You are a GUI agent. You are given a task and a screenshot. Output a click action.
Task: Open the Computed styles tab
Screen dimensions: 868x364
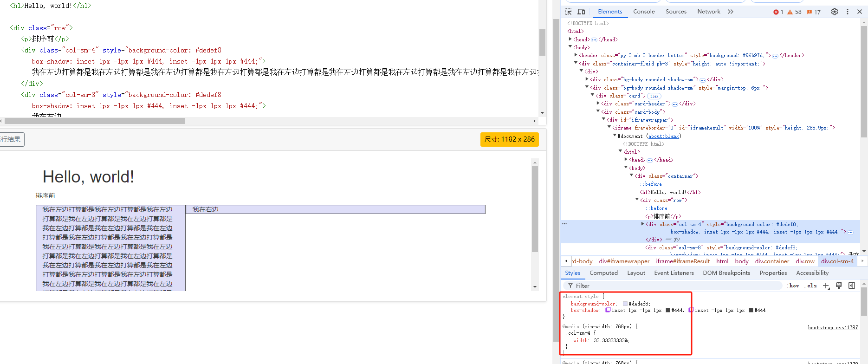[603, 273]
